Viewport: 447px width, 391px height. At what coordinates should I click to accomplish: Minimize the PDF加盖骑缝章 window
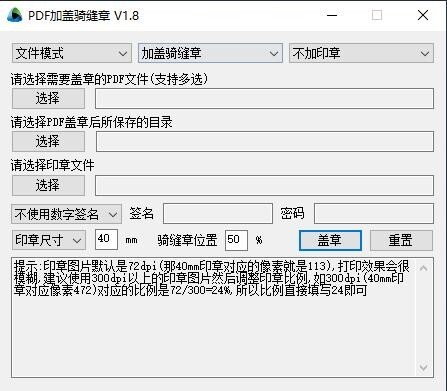coord(332,15)
